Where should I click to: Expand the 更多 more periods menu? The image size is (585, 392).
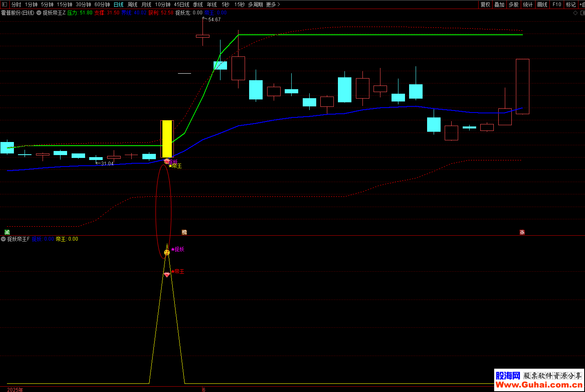(273, 5)
